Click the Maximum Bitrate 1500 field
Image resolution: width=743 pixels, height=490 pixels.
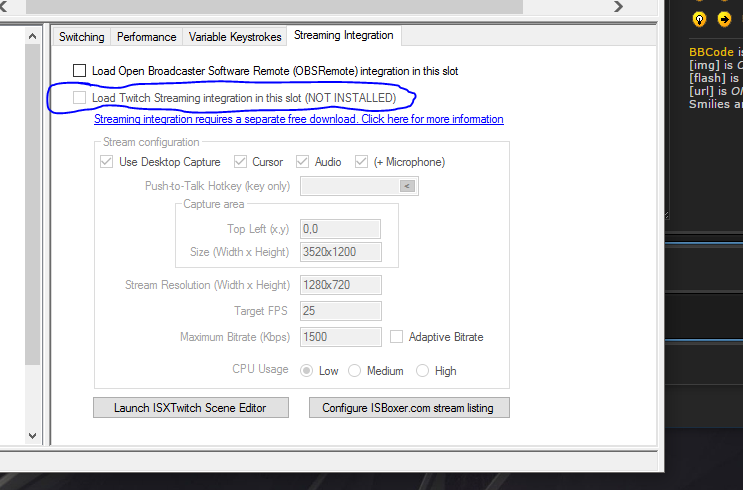tap(340, 337)
